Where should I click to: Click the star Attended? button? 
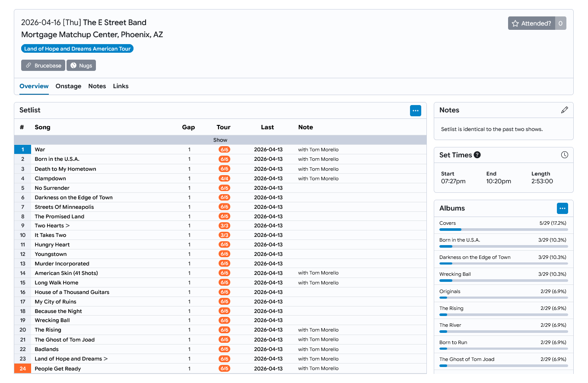click(x=531, y=23)
